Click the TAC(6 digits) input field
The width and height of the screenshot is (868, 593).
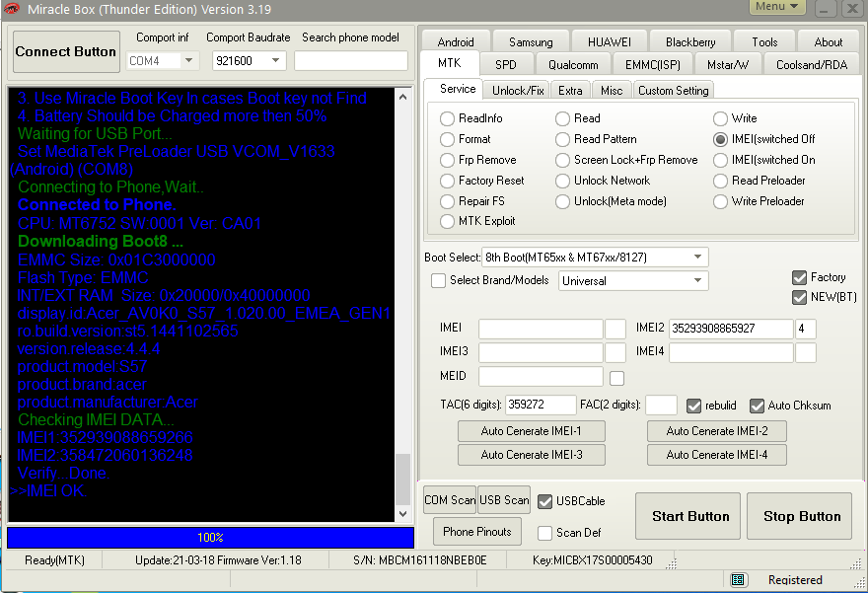pos(541,405)
